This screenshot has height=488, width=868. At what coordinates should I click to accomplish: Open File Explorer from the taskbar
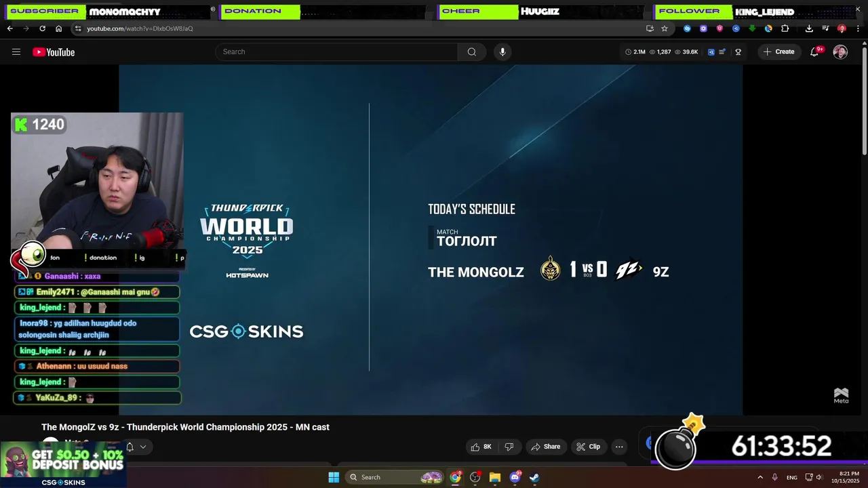pos(495,477)
